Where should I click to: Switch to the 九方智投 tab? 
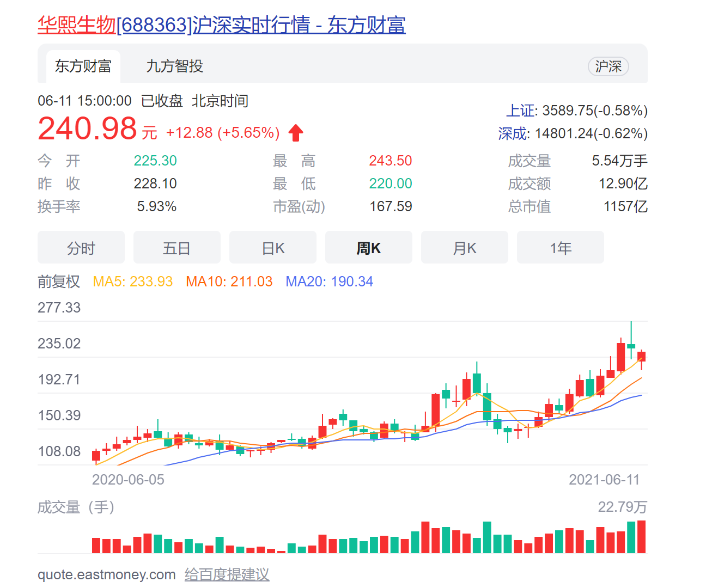pyautogui.click(x=175, y=66)
